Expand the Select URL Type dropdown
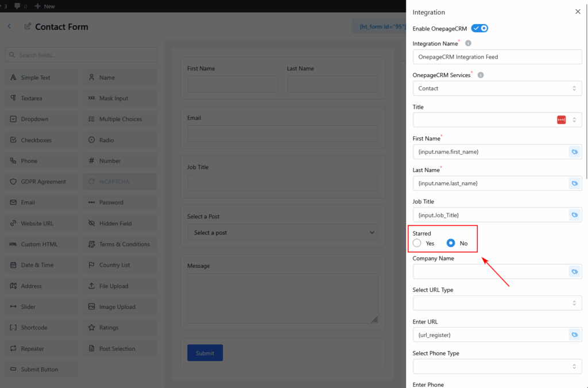 (x=497, y=303)
